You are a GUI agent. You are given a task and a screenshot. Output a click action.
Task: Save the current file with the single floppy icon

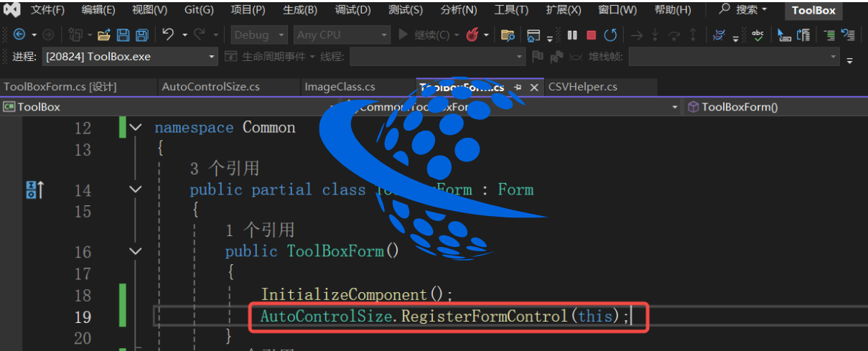pos(123,34)
